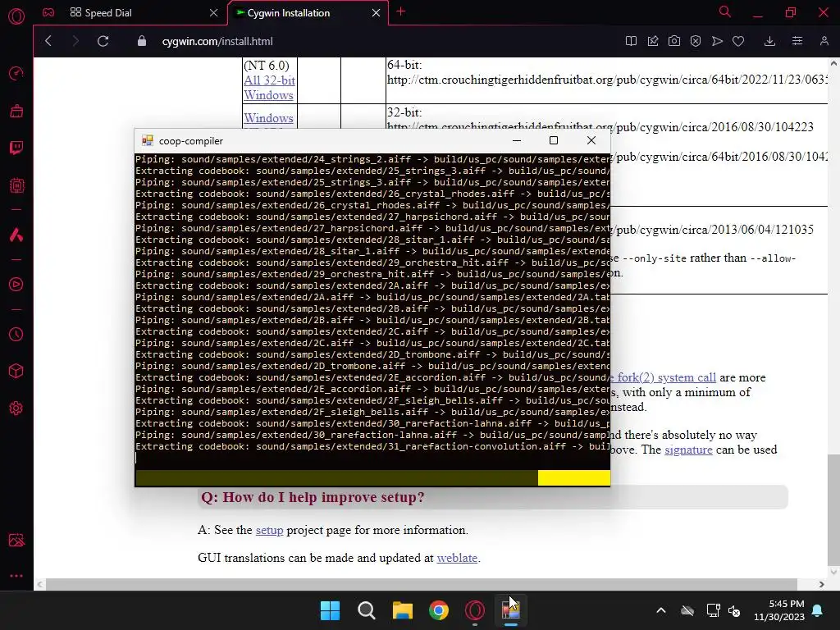Select the console line 'Extracting codebook' for 31_rarefaction-convolution.aiff
The height and width of the screenshot is (630, 840).
tap(372, 447)
